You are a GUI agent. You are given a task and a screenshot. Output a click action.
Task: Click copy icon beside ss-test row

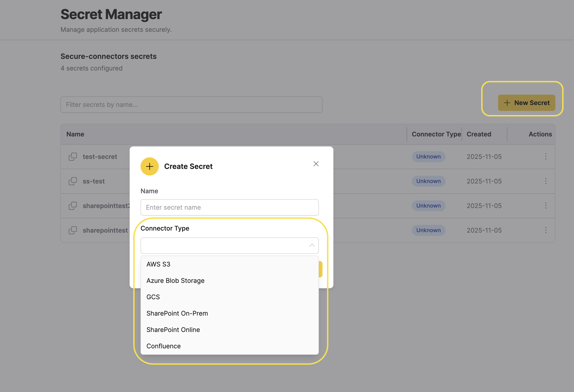click(73, 181)
